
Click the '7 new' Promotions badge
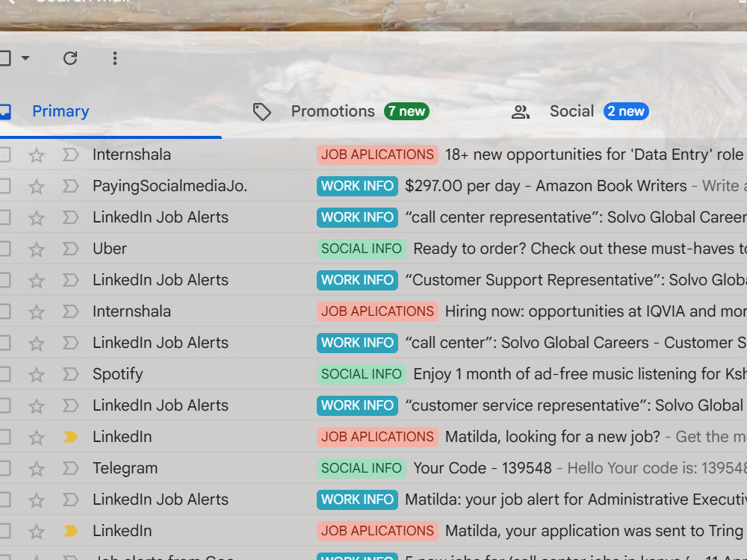(407, 111)
